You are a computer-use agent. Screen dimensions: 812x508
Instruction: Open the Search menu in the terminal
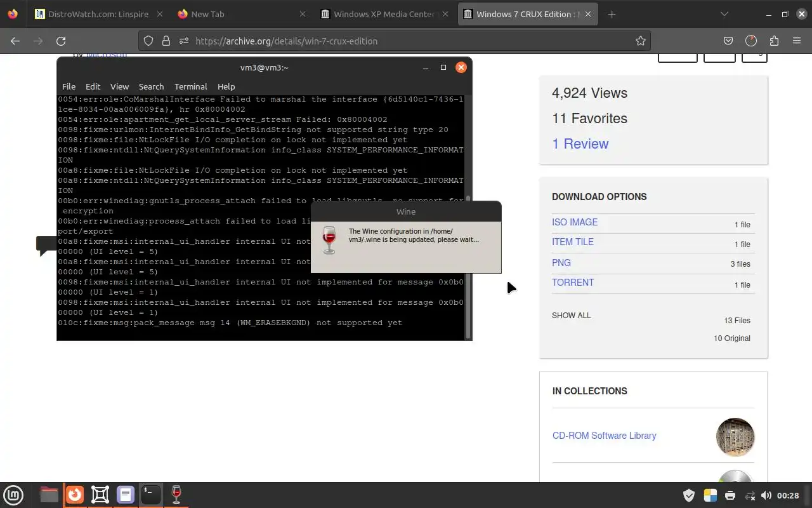(151, 86)
